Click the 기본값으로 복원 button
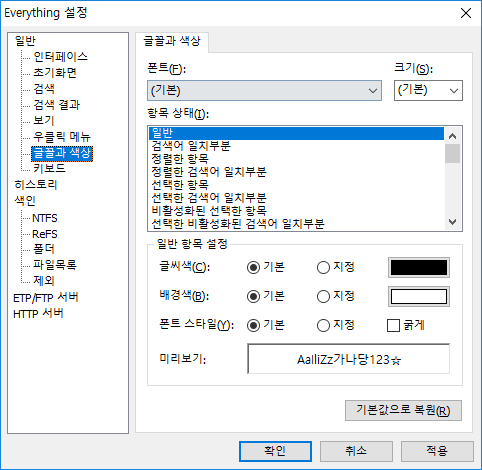Screen dimensions: 482x470 403,410
